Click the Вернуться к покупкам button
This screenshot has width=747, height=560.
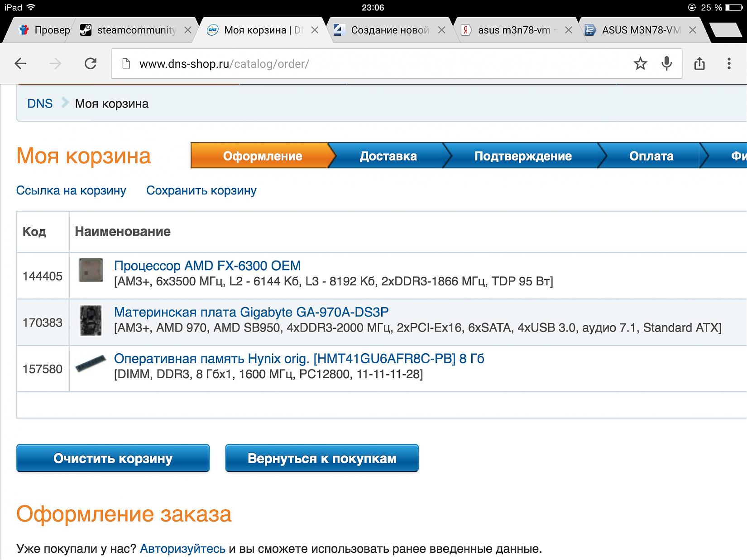coord(322,458)
